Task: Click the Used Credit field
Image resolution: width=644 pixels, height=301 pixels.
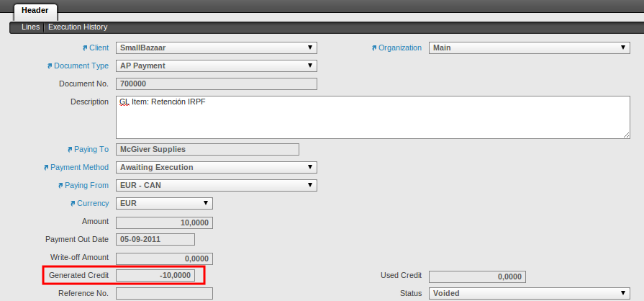Action: [477, 277]
